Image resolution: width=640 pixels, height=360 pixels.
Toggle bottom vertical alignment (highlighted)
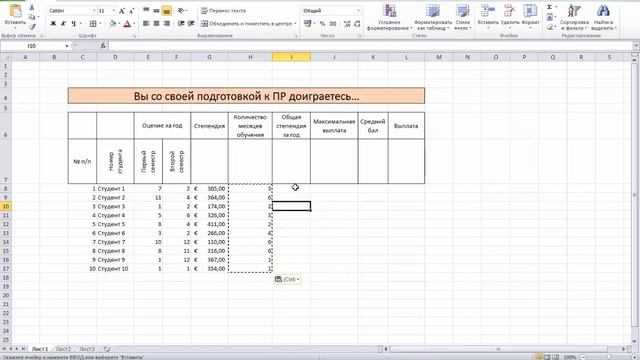click(x=167, y=11)
